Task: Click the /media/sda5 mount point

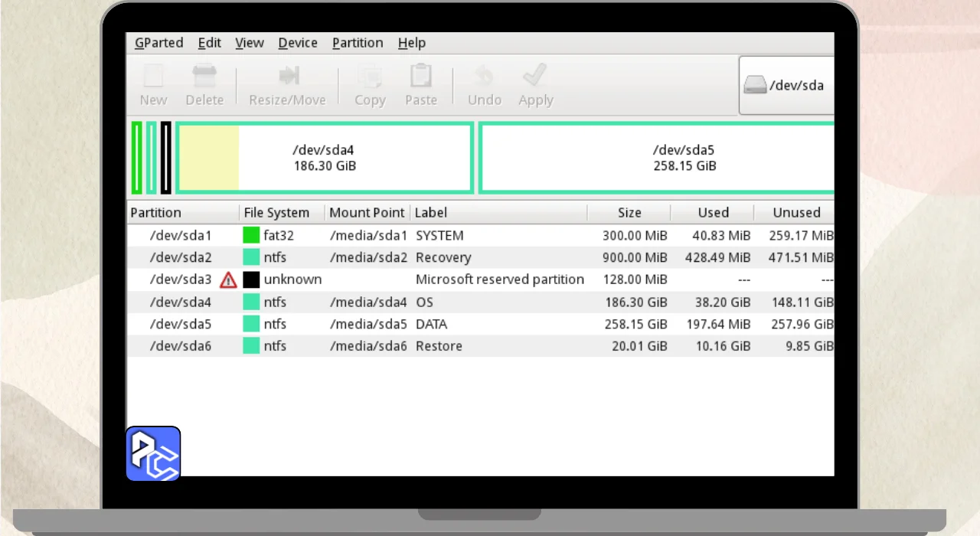Action: (368, 324)
